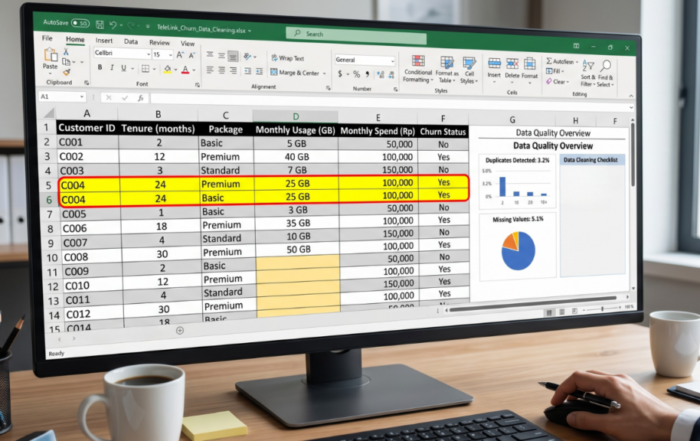
Task: Switch to the Data tab
Action: point(131,41)
